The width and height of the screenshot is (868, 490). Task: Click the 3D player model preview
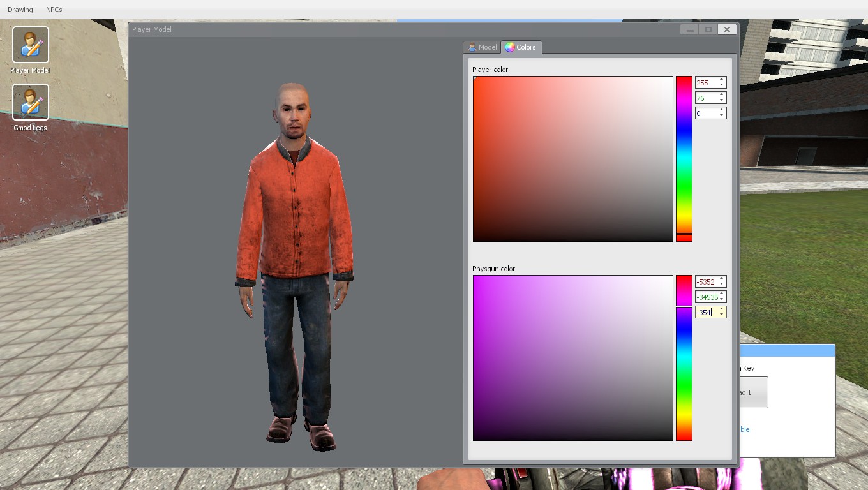[295, 266]
